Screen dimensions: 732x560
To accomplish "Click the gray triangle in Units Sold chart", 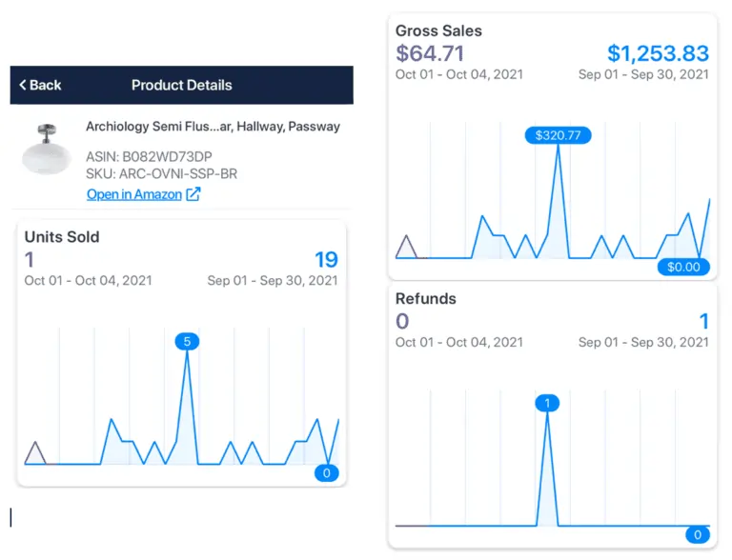I will tap(35, 453).
